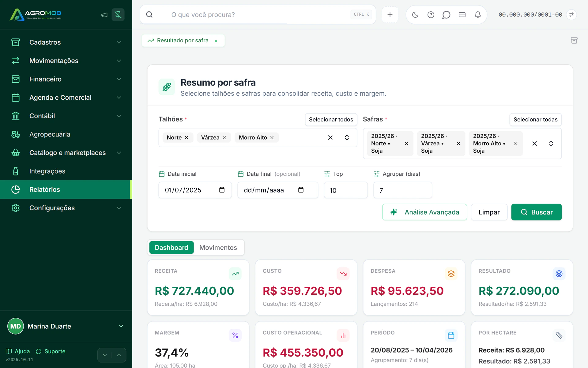Expand the Cadastros menu
The height and width of the screenshot is (368, 588).
click(66, 42)
